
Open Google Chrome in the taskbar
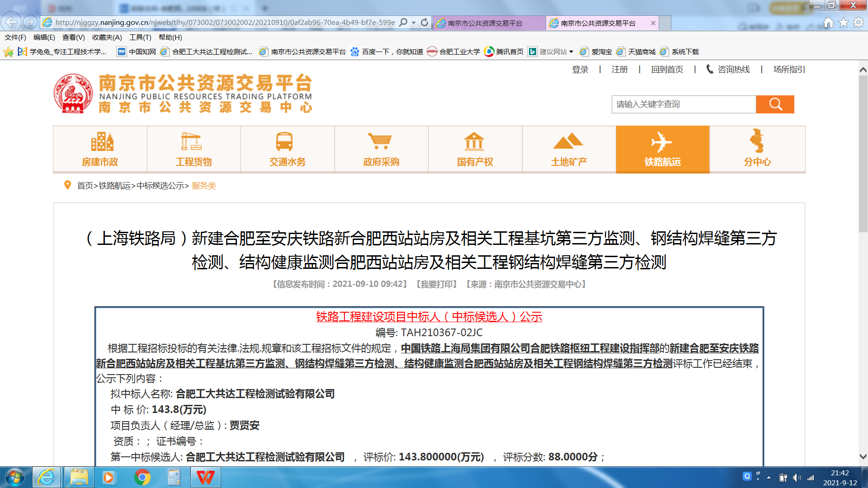click(x=142, y=478)
